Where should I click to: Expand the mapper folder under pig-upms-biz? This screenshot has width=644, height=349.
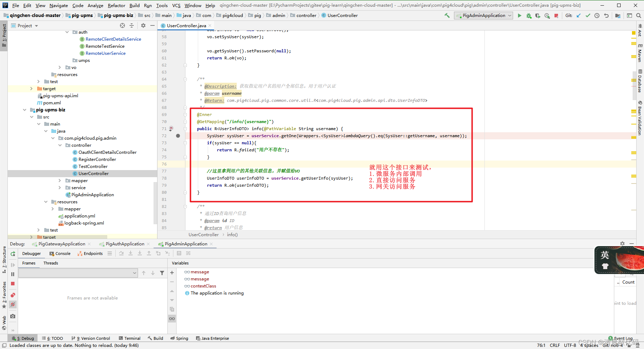[60, 181]
